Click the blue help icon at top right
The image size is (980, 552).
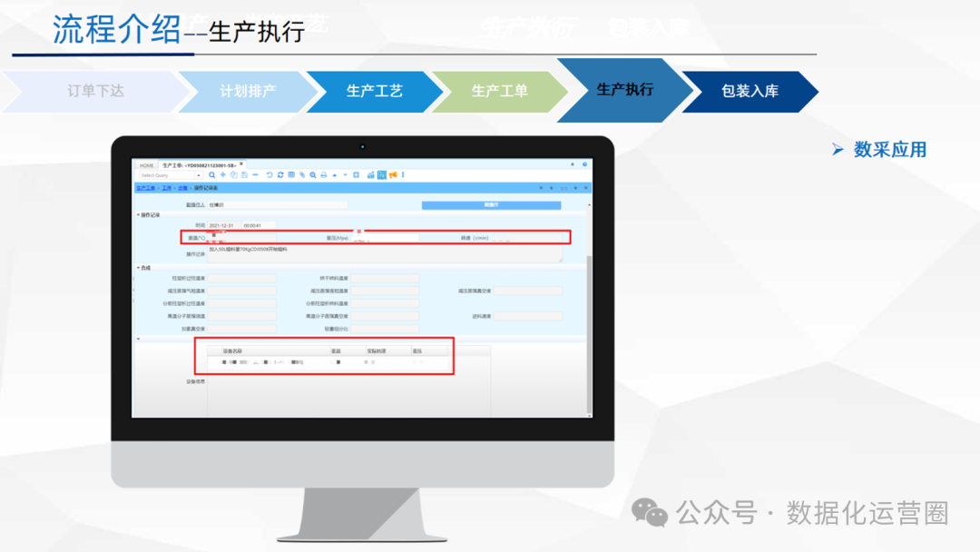[x=585, y=164]
